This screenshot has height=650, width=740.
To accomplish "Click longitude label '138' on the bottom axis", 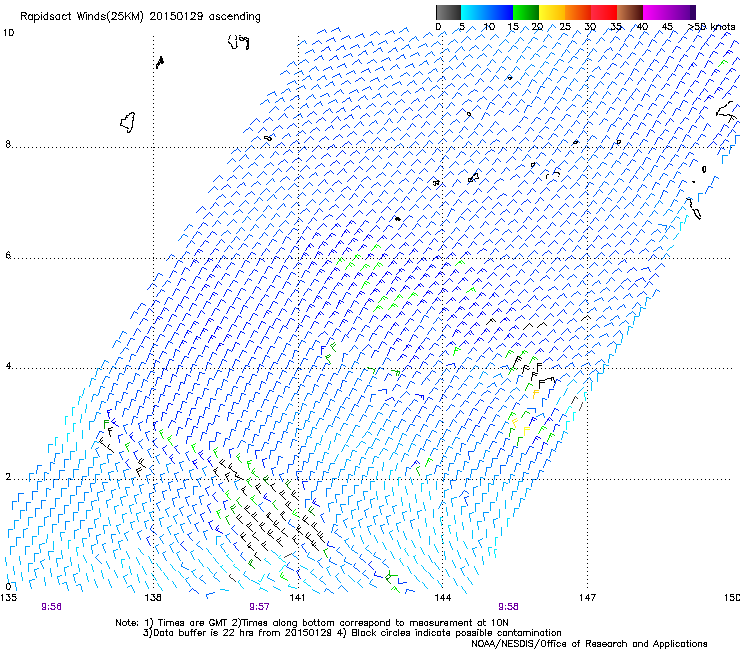I will tap(153, 598).
